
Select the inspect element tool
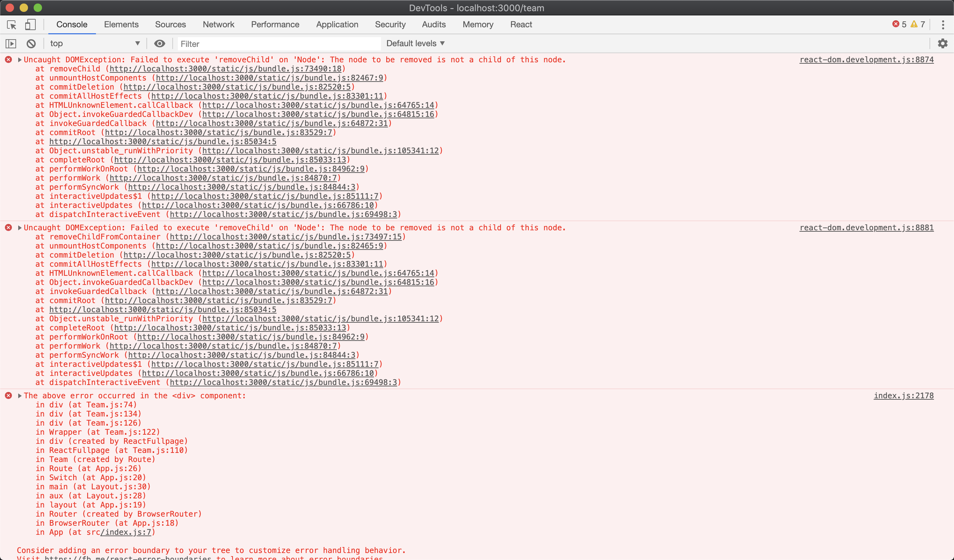(11, 24)
